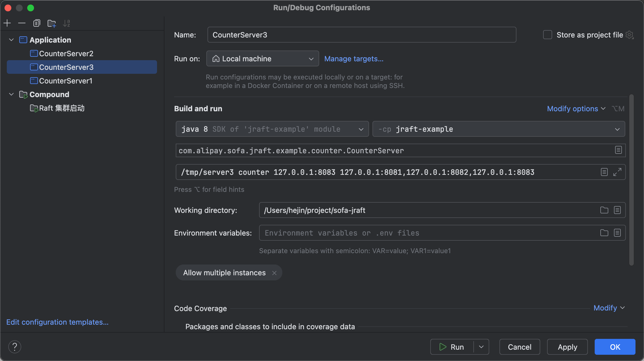Click the Manage targets link
The width and height of the screenshot is (644, 361).
[353, 59]
